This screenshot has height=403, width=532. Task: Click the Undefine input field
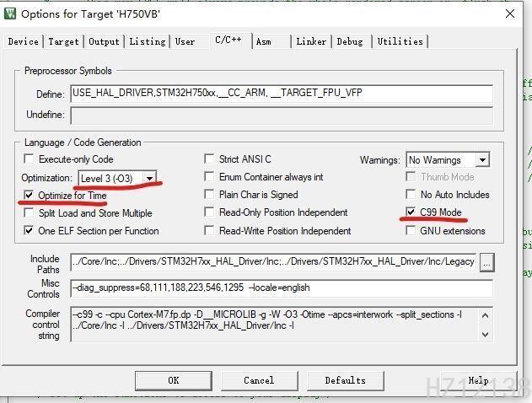[x=282, y=116]
